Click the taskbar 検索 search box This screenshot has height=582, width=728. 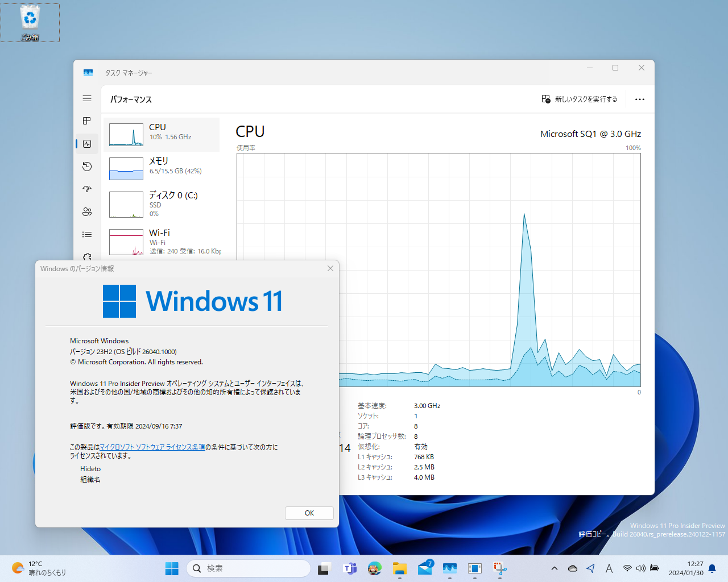point(249,568)
